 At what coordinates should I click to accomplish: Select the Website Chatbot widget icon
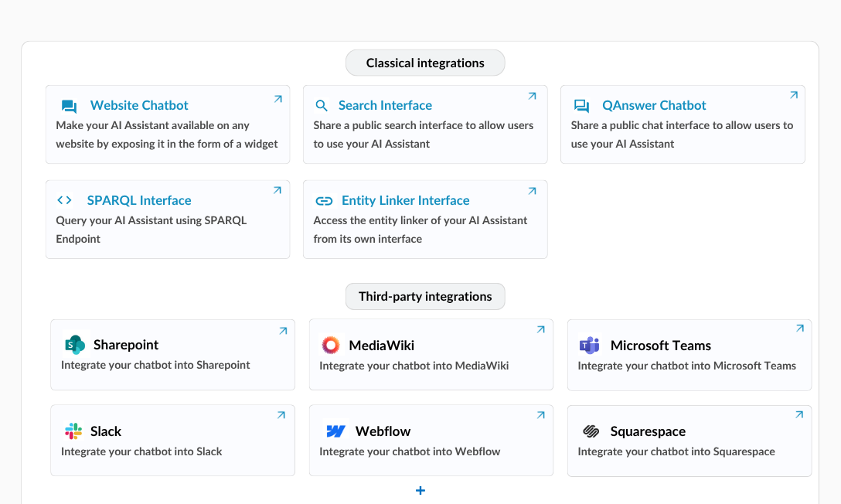tap(68, 105)
